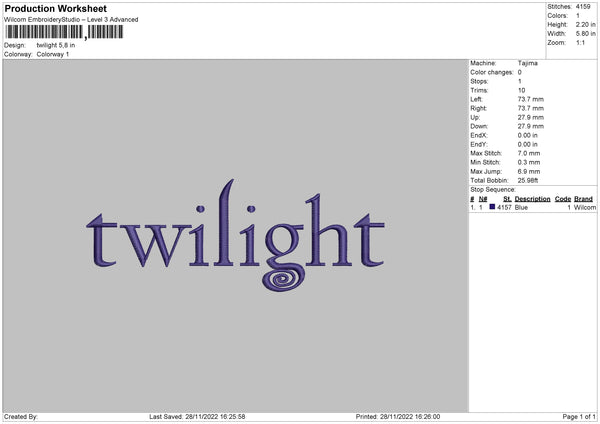600x424 pixels.
Task: Click the Design value "twilight 5,8 in"
Action: tap(56, 45)
